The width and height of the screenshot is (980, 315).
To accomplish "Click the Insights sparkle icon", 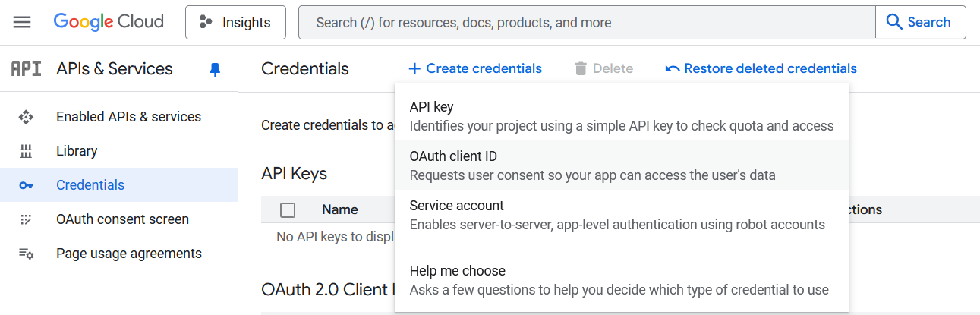I will pos(206,23).
